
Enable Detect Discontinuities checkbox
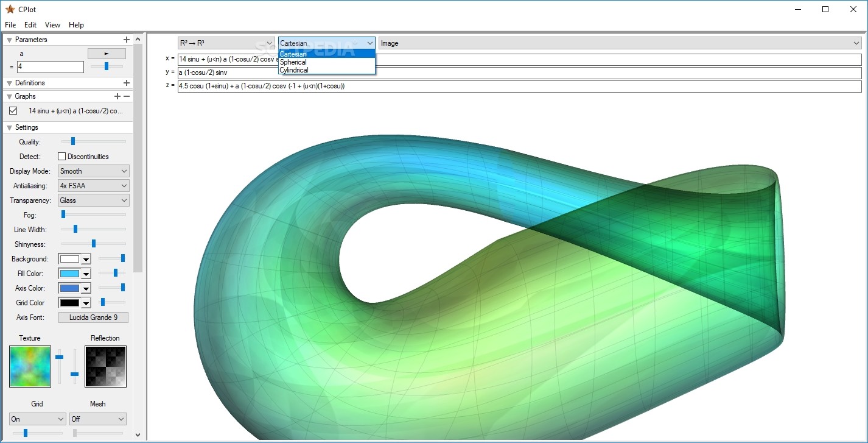[x=61, y=157]
